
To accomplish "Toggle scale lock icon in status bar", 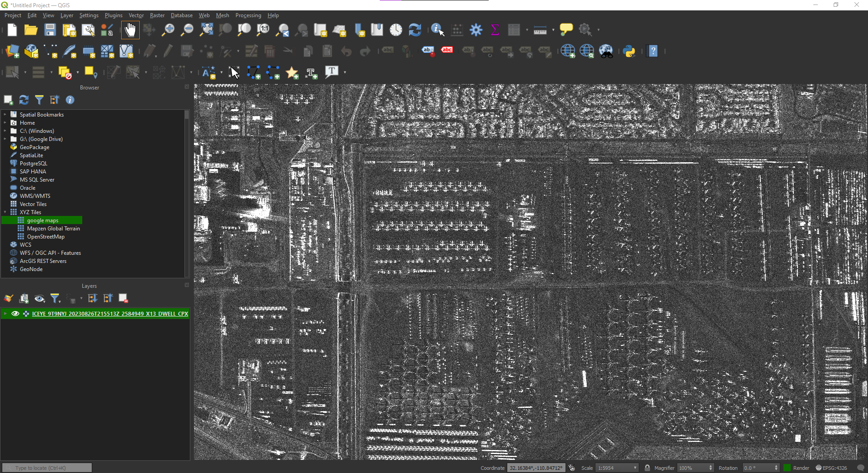I will pyautogui.click(x=647, y=468).
